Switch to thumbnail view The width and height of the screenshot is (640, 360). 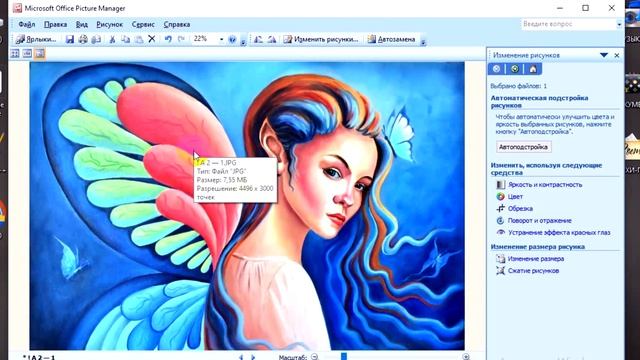pyautogui.click(x=15, y=53)
